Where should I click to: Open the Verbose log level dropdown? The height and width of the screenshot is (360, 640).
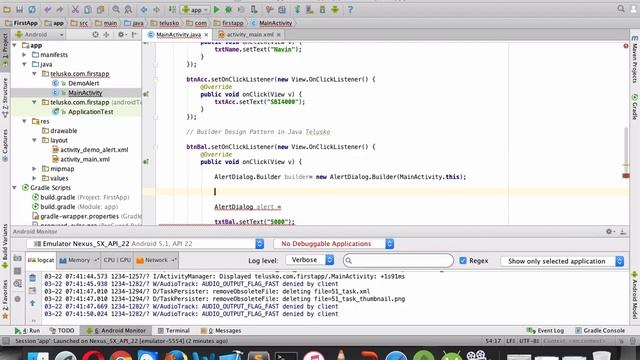pyautogui.click(x=310, y=260)
